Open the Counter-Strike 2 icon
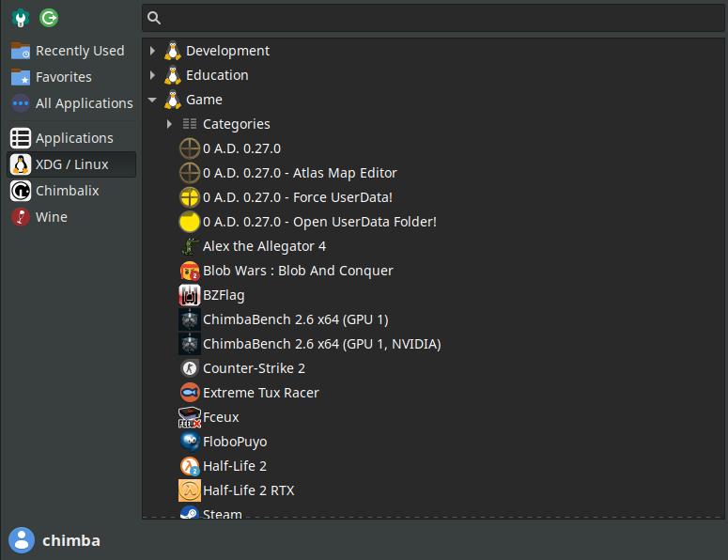 pos(190,368)
